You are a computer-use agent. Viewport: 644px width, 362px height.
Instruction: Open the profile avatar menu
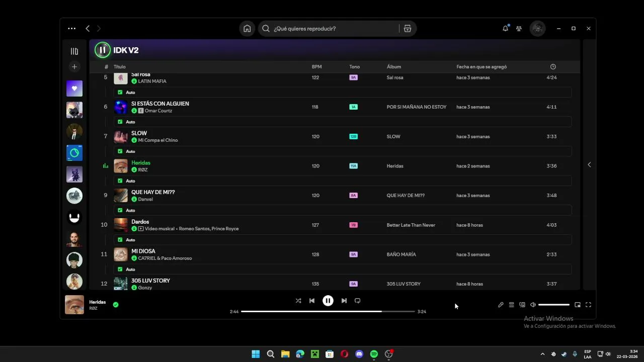537,29
